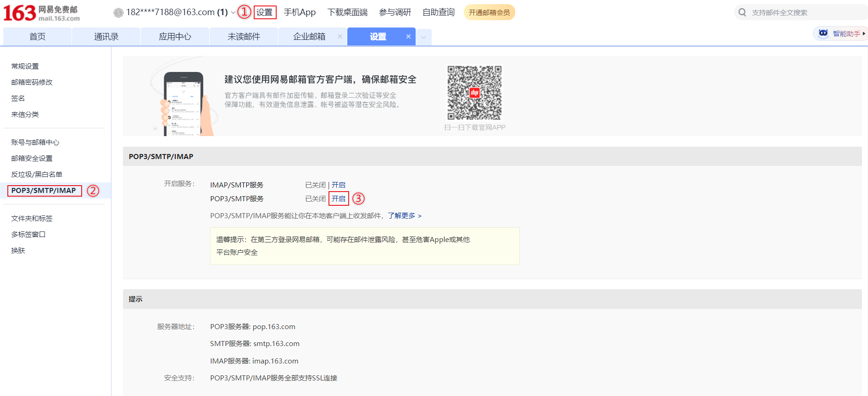
Task: Click the QR code for official app
Action: 475,93
